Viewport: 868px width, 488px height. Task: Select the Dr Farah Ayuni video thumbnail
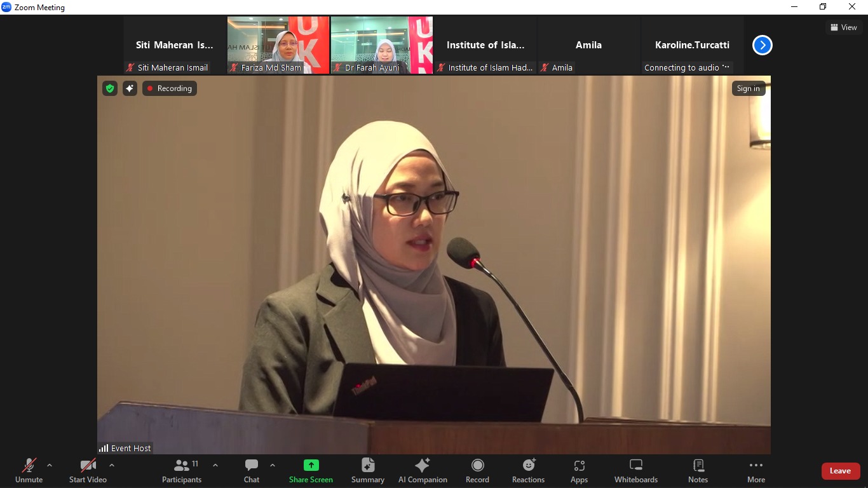click(x=381, y=44)
